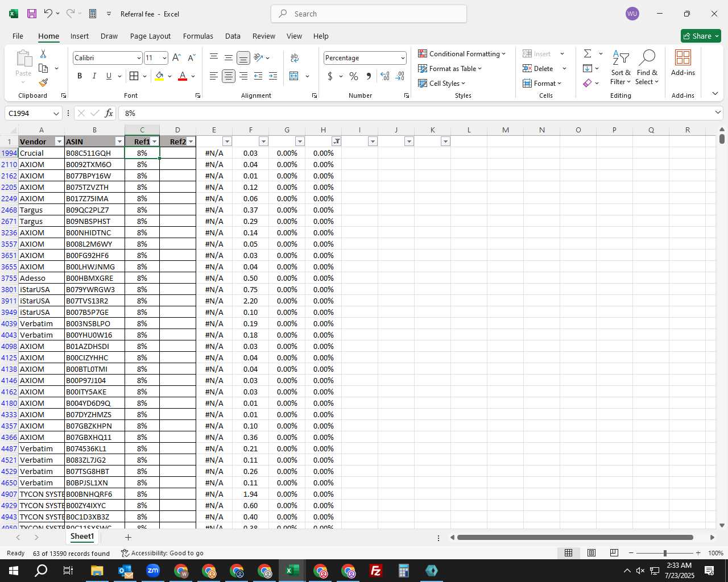Viewport: 728px width, 582px height.
Task: Open Find & Select menu
Action: tap(647, 68)
